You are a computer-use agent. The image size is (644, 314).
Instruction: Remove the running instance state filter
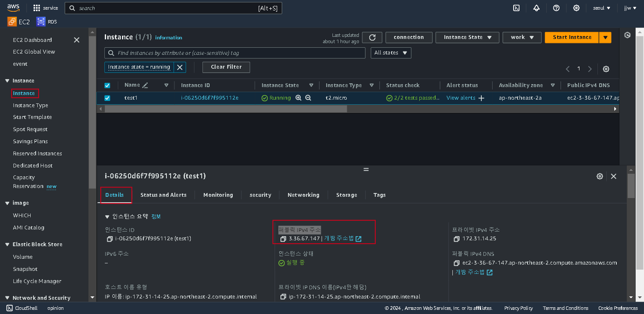point(180,67)
